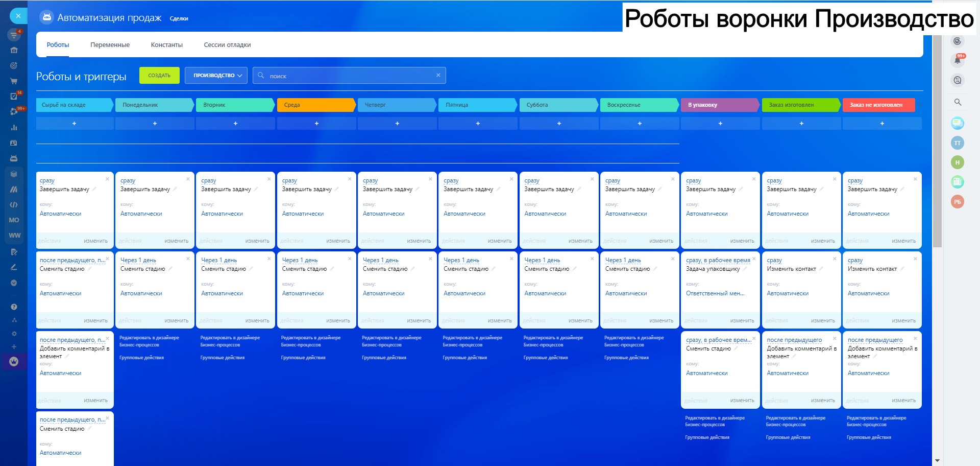Select the Понедельник stage header
980x466 pixels.
click(x=155, y=105)
